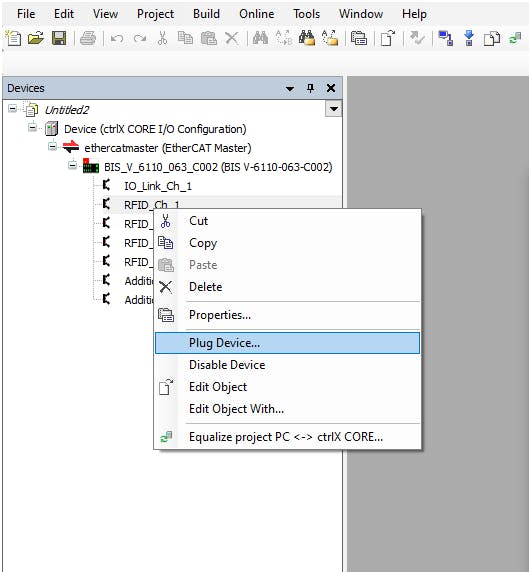Click the Find binoculars icon
Viewport: 529px width, 572px height.
coord(260,38)
